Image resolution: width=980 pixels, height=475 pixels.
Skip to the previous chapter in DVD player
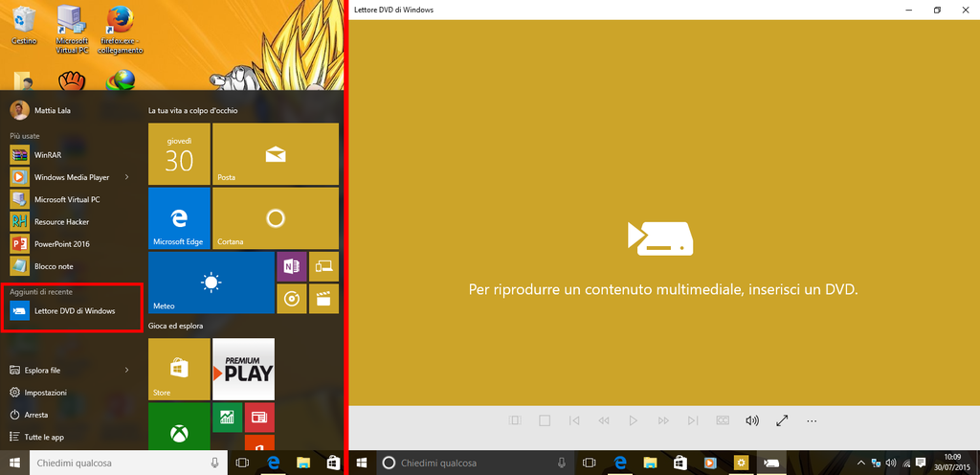[x=574, y=421]
